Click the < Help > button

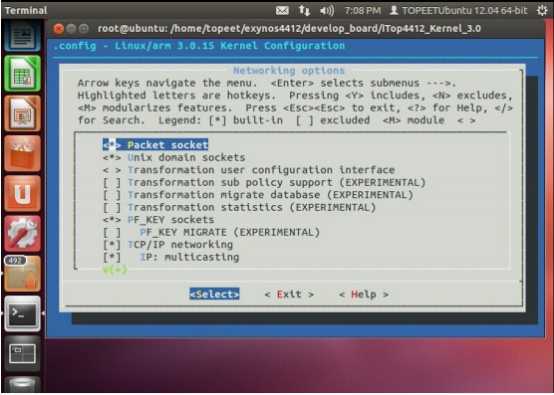click(364, 294)
